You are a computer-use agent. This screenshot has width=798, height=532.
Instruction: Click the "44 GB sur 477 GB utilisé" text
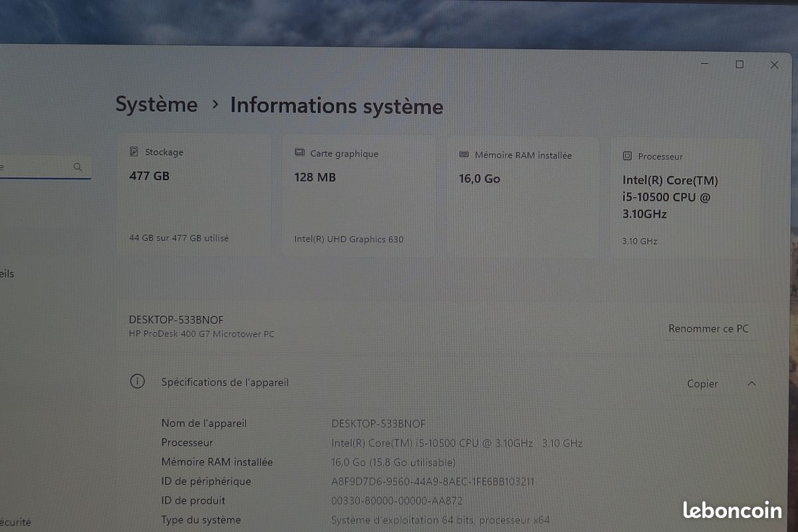(179, 237)
